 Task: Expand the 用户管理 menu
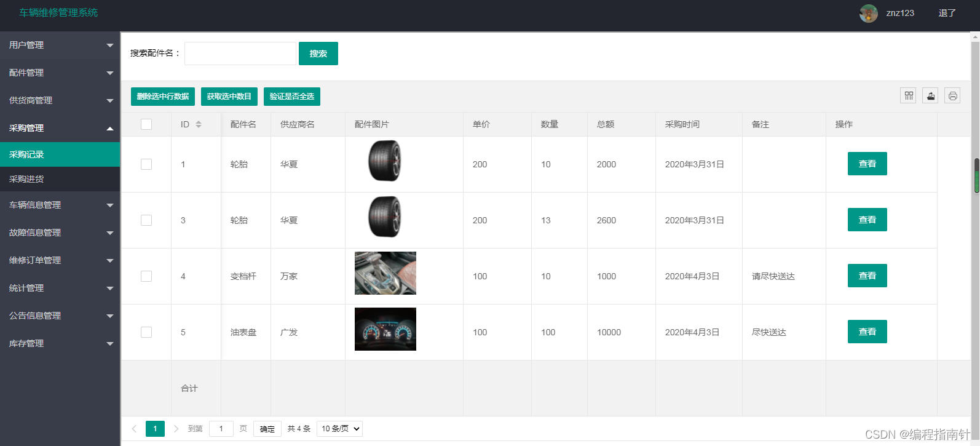pyautogui.click(x=60, y=45)
